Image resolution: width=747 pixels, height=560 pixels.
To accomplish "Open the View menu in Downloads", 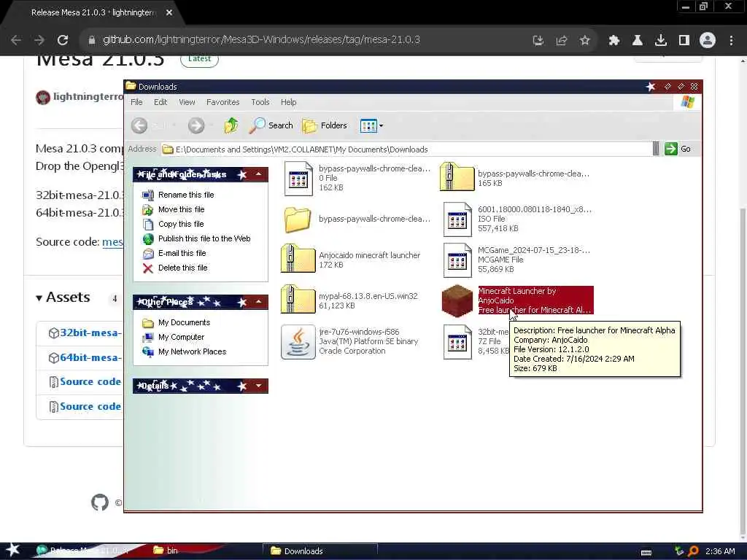I will [x=187, y=102].
